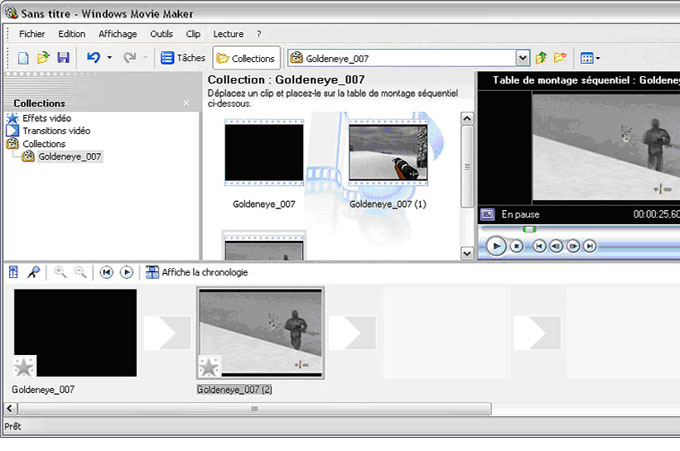Screen dimensions: 680x451
Task: Select Goldeneye_007 in the collections tree
Action: 63,157
